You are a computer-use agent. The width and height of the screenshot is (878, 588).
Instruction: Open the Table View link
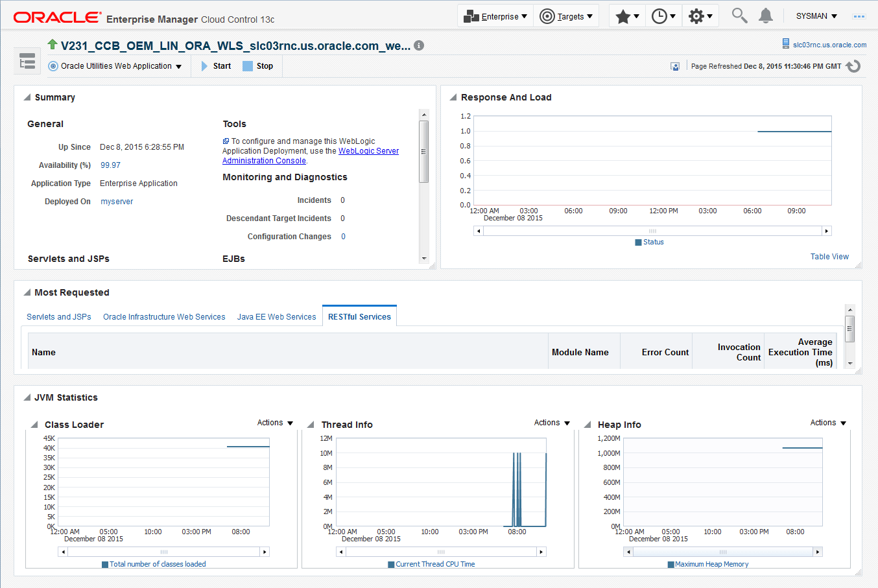(x=829, y=257)
